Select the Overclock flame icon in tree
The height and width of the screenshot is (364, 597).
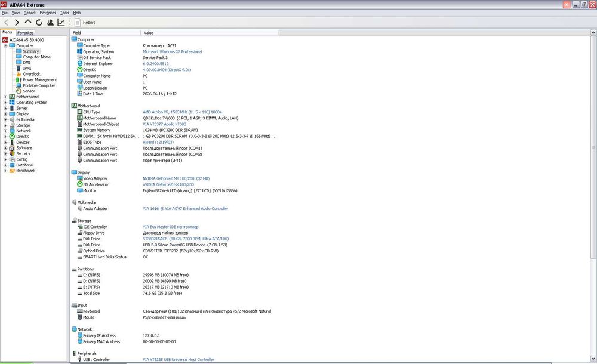click(19, 74)
